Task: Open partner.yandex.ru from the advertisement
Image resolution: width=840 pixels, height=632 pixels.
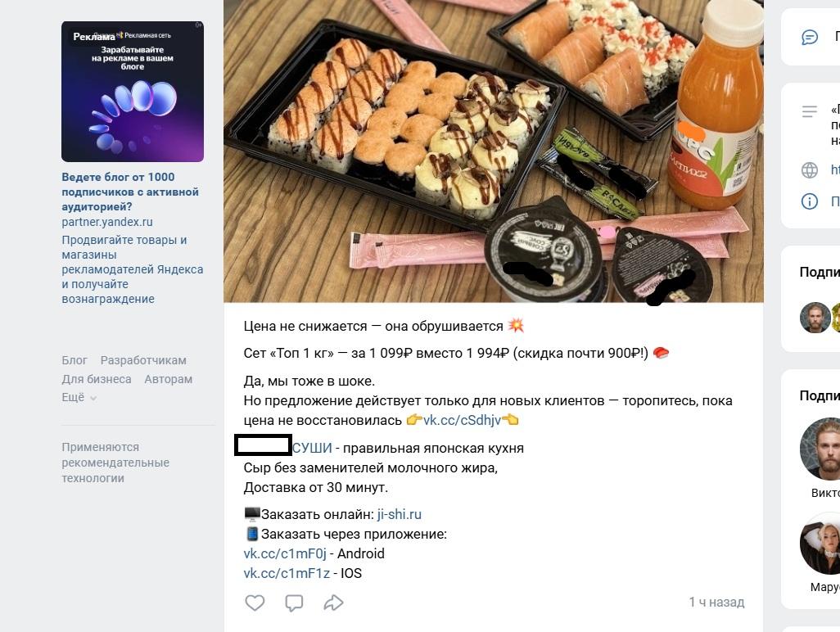Action: 106,222
